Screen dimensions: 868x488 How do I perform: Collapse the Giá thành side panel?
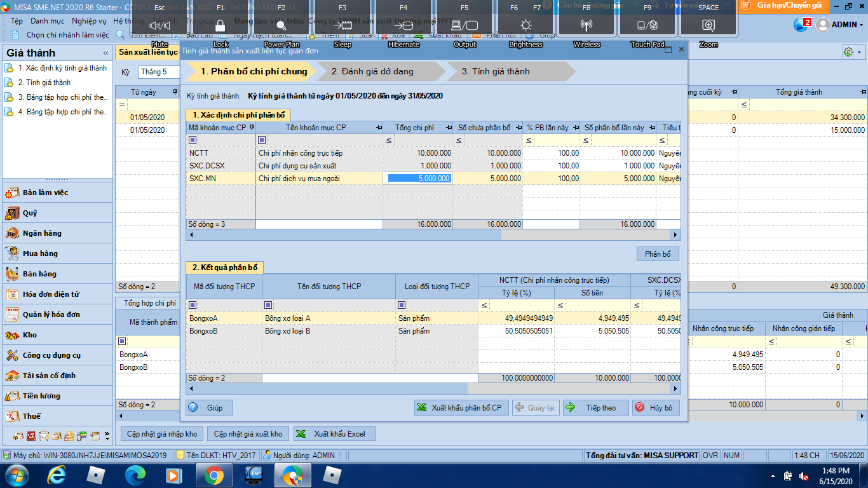pyautogui.click(x=105, y=53)
